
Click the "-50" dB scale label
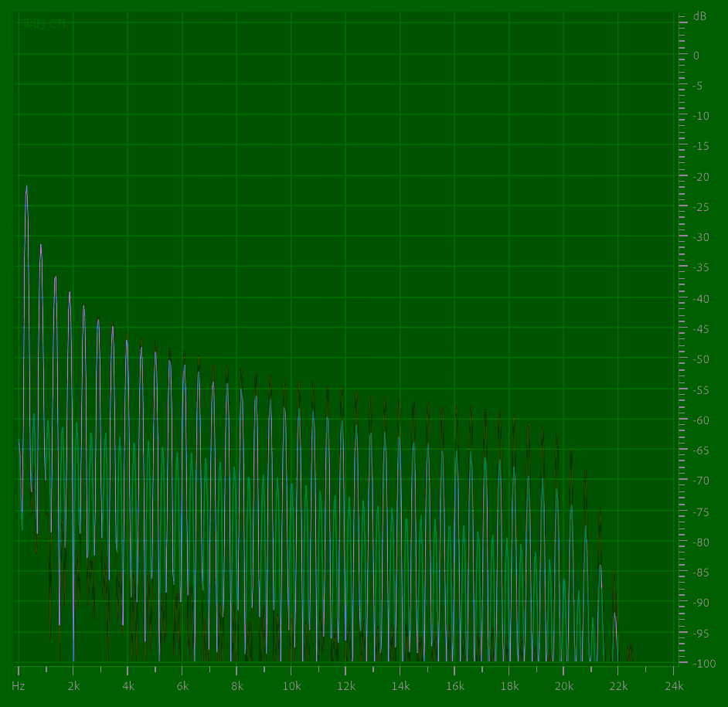pyautogui.click(x=701, y=360)
